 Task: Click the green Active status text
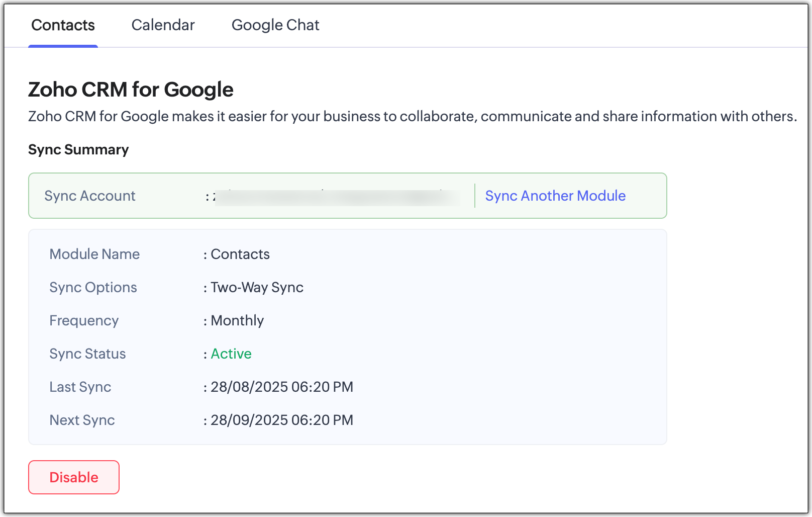click(231, 354)
